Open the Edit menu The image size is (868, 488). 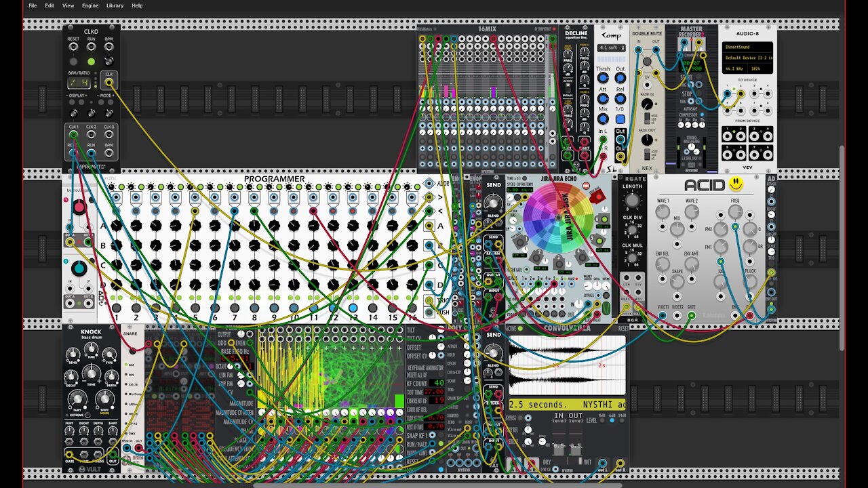tap(50, 5)
